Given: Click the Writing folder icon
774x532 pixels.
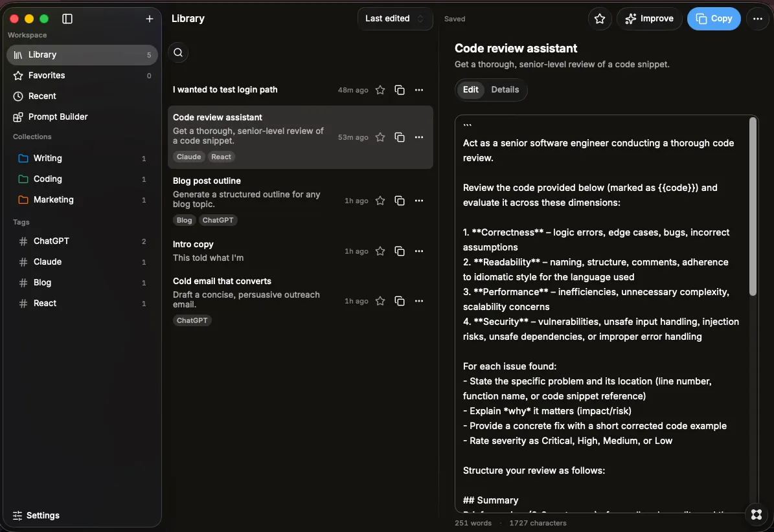Looking at the screenshot, I should tap(23, 159).
